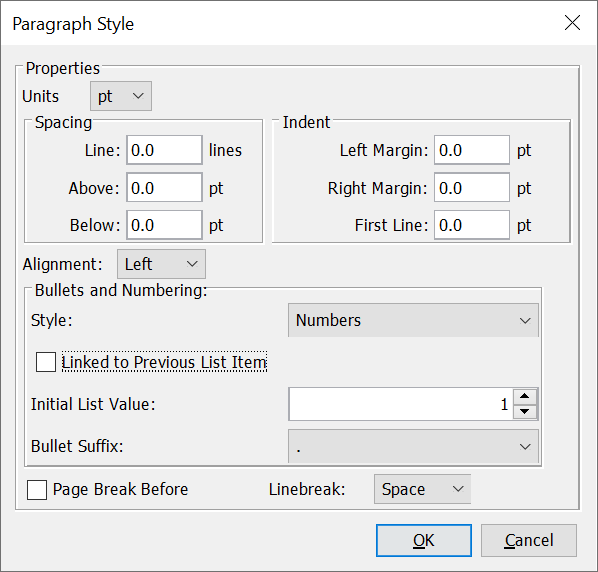
Task: Enable Linked to Previous List Item checkbox
Action: [46, 362]
